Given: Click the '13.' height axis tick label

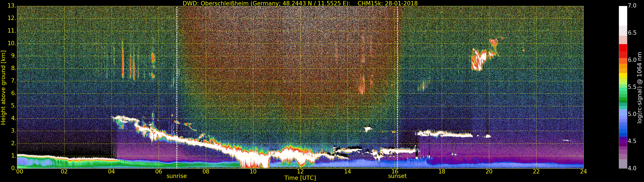Looking at the screenshot, I should point(12,6).
